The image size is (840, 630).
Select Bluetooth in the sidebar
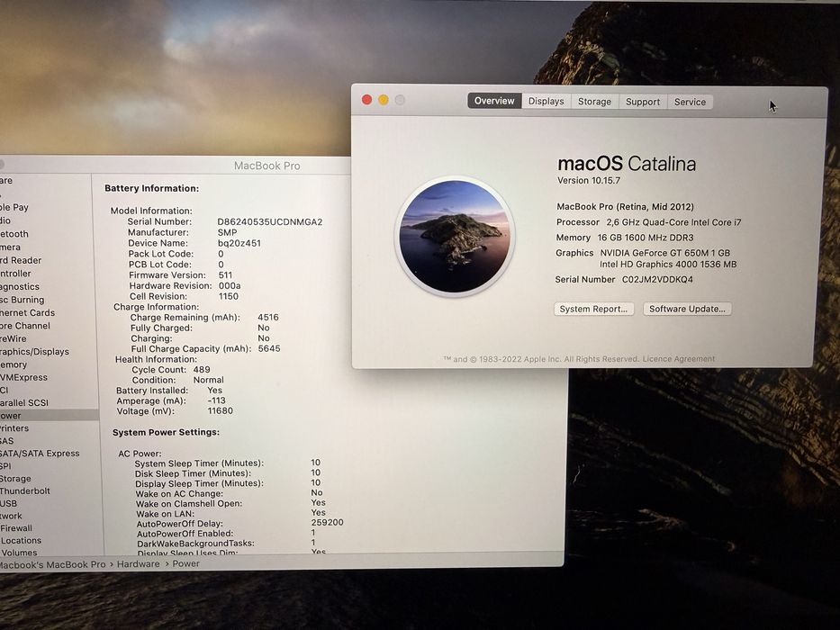point(14,234)
